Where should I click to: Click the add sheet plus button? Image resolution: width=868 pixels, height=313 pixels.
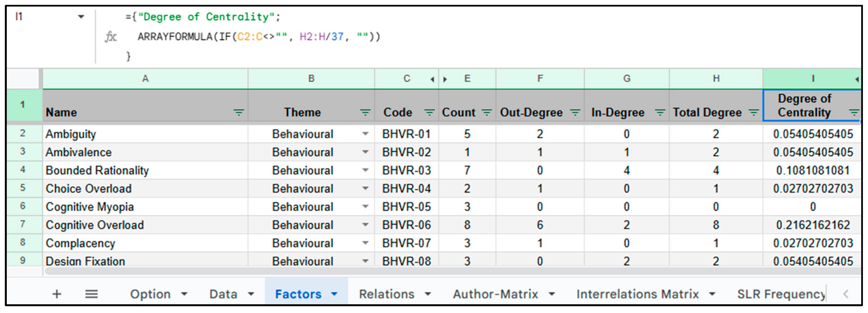pyautogui.click(x=57, y=294)
